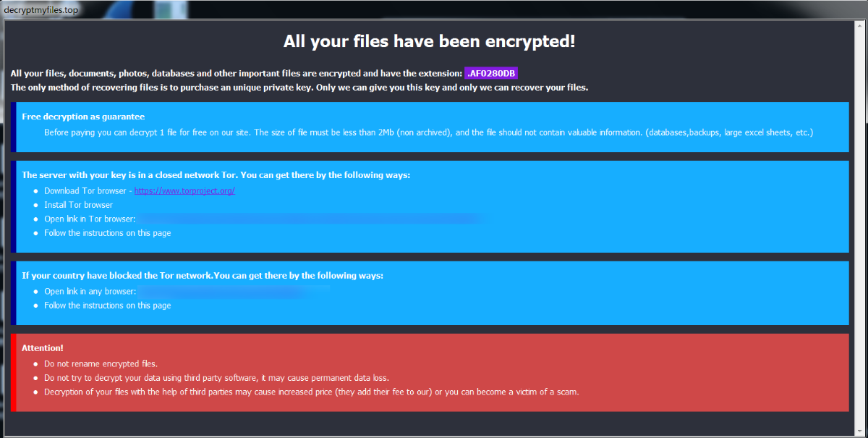The image size is (868, 438).
Task: Select the 'Do not rename encrypted files.' text
Action: (101, 364)
